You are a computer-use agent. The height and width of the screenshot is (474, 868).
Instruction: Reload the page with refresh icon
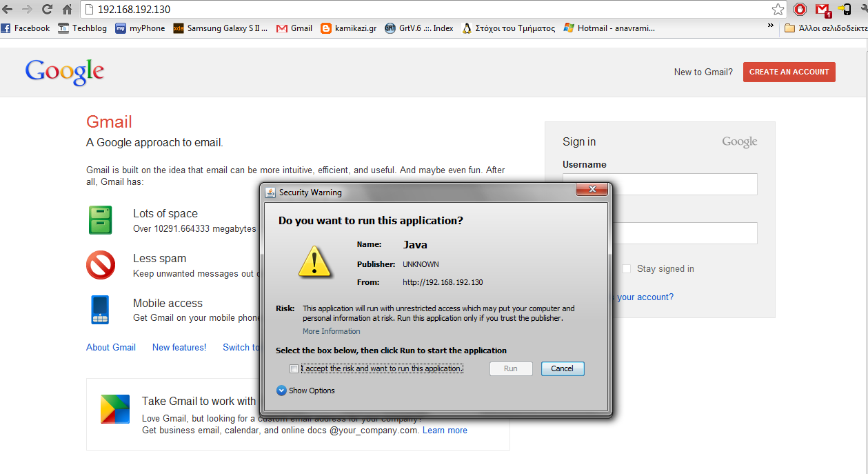point(47,10)
